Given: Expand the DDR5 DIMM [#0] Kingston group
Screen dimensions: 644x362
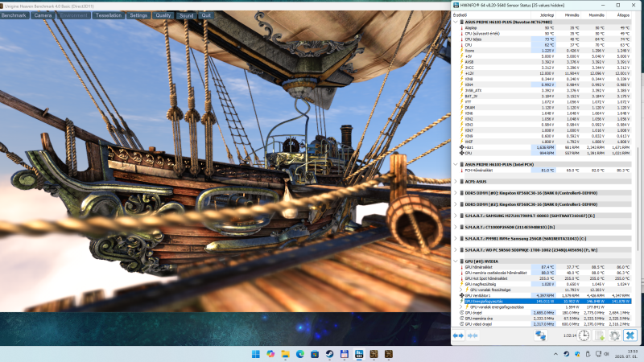Looking at the screenshot, I should (456, 193).
